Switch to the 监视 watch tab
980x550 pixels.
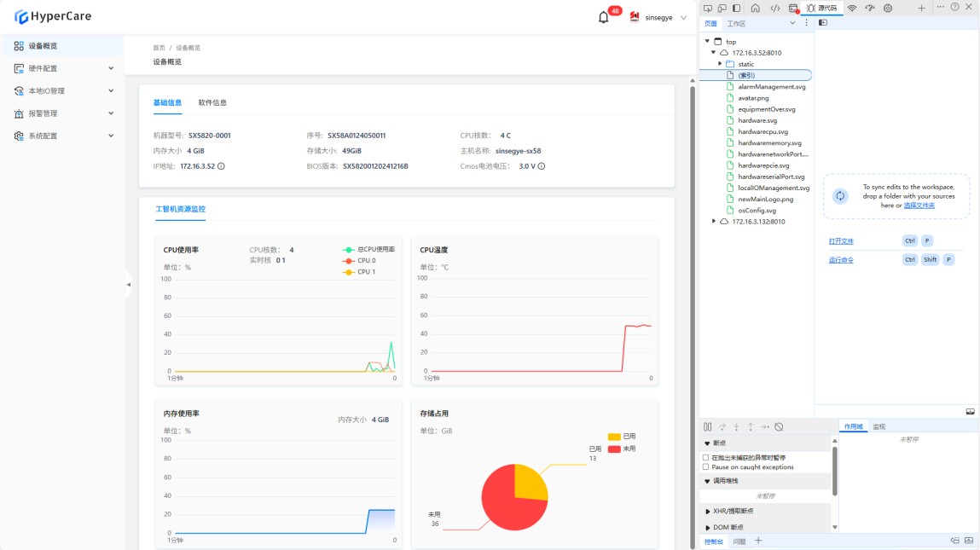[879, 426]
